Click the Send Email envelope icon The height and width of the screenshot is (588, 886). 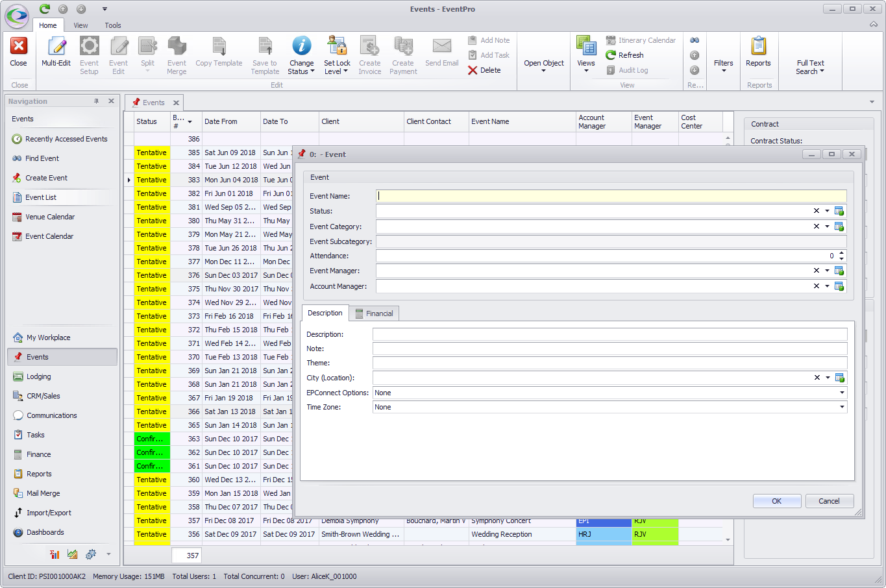tap(442, 45)
